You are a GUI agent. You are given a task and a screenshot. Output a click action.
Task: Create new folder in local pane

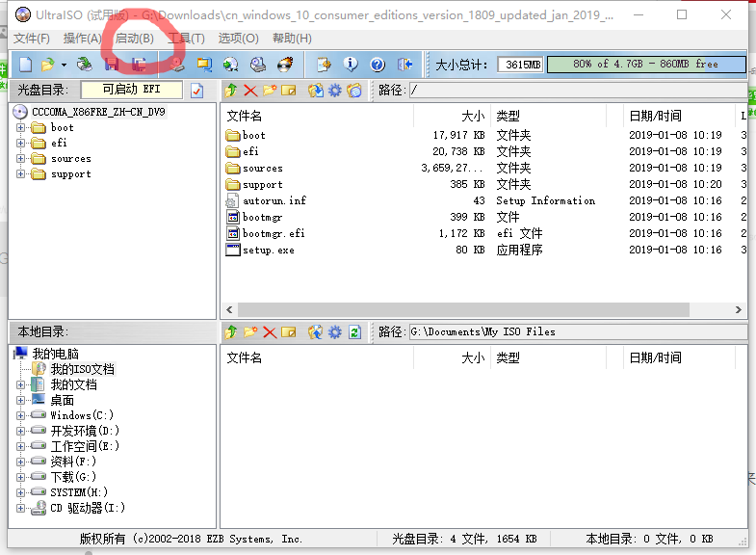point(250,332)
